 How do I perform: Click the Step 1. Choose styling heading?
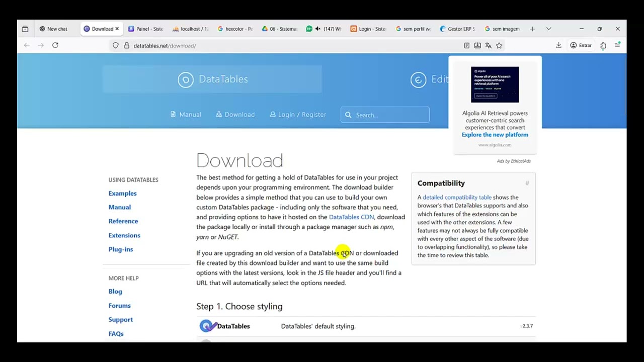(x=239, y=306)
